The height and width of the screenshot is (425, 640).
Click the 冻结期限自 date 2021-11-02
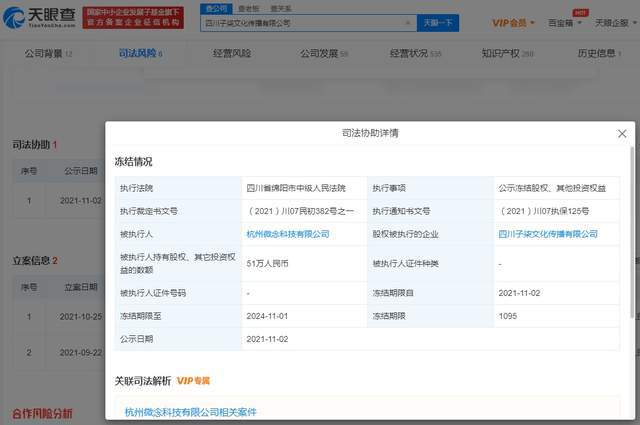click(x=519, y=293)
